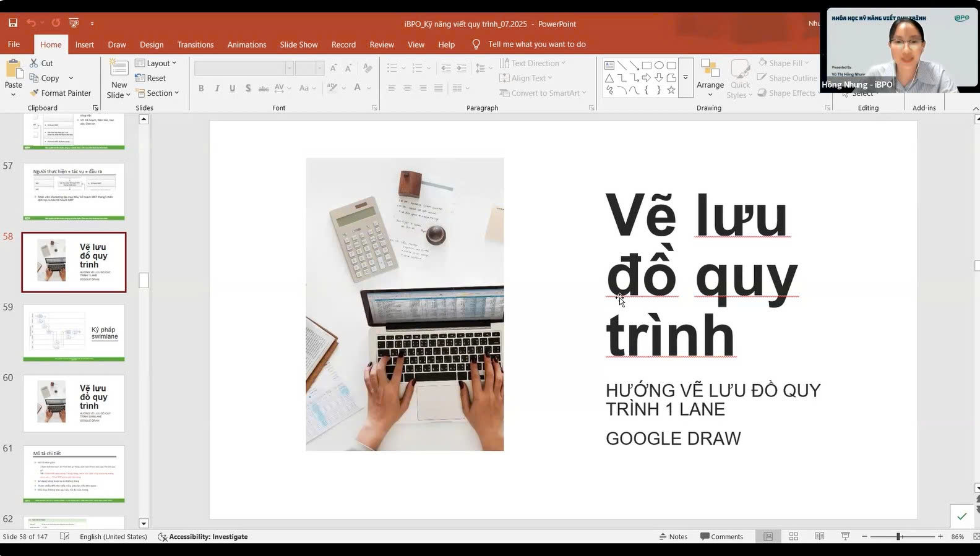Switch to Reading View icon
Screen dimensions: 980x556
(x=820, y=536)
